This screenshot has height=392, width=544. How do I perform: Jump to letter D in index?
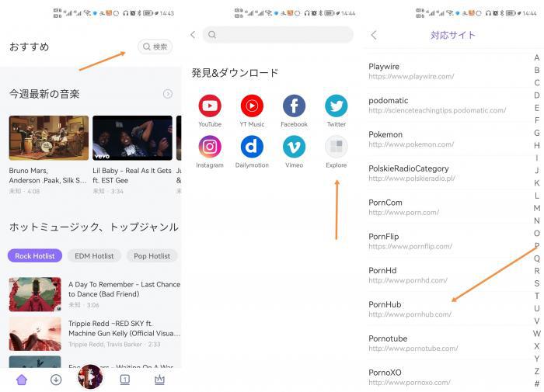pyautogui.click(x=537, y=95)
